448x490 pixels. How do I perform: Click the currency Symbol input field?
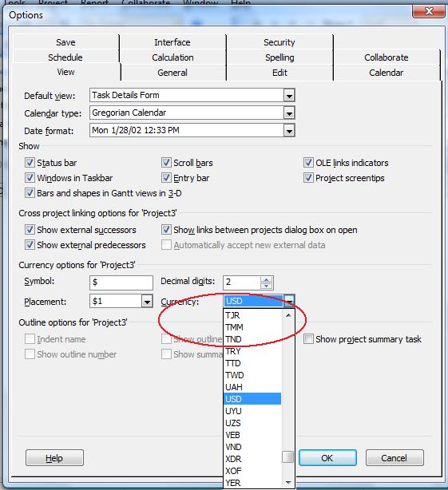coord(121,283)
